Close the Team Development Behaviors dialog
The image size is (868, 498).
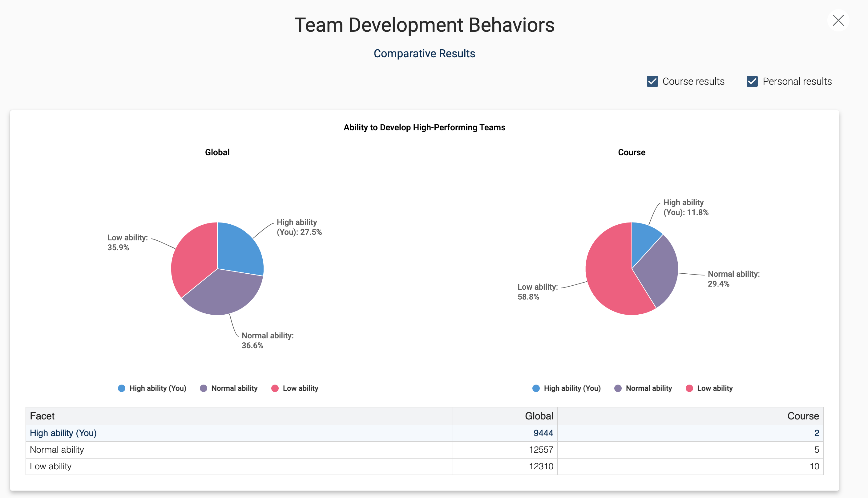[x=838, y=21]
